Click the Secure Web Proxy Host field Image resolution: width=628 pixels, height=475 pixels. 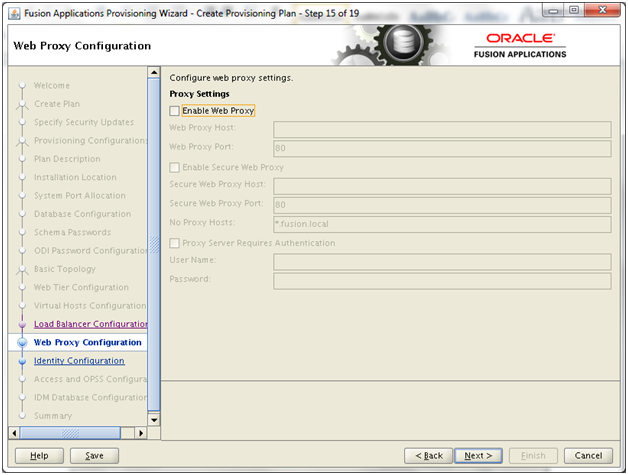coord(442,186)
